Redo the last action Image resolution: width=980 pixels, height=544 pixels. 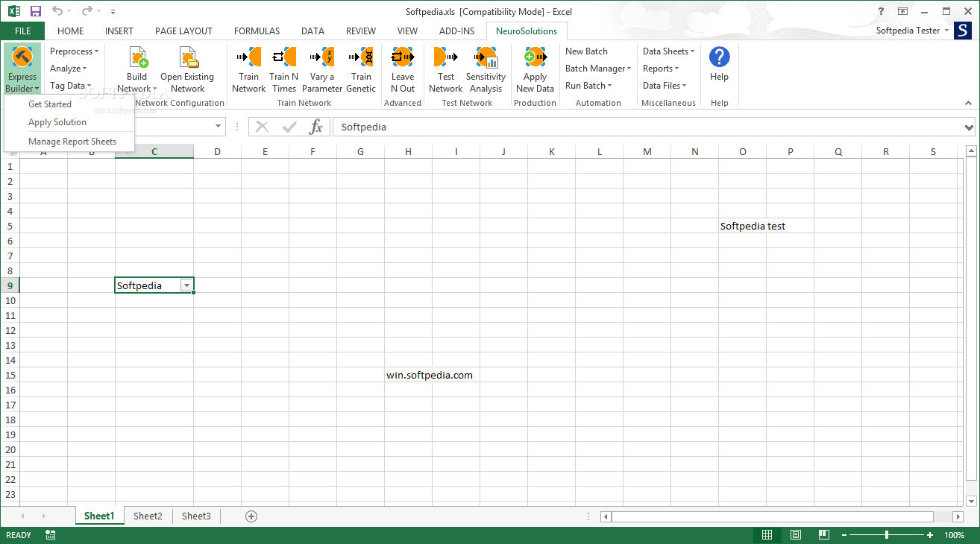(87, 11)
